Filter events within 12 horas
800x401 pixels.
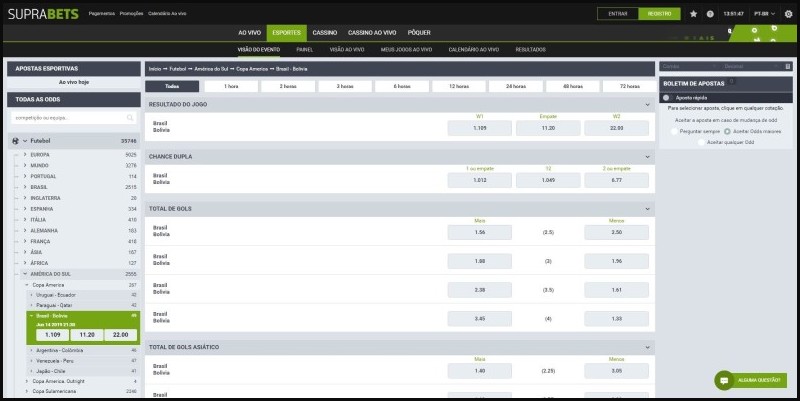[x=459, y=87]
